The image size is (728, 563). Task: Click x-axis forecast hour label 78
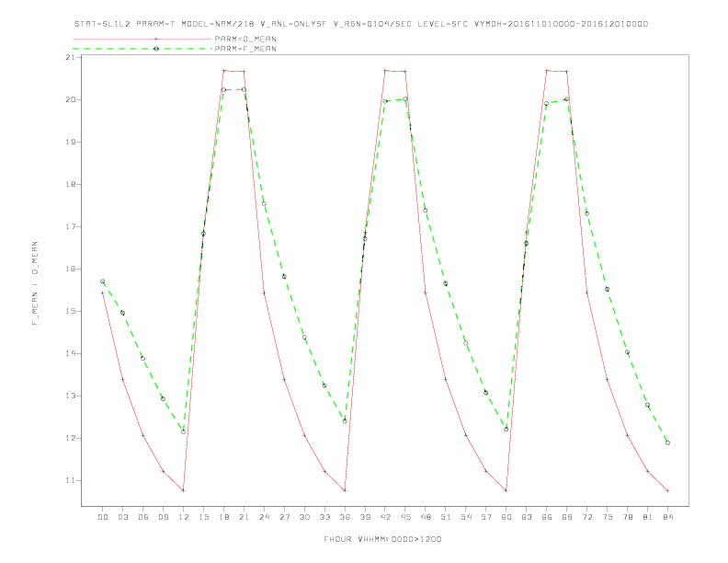pyautogui.click(x=627, y=517)
